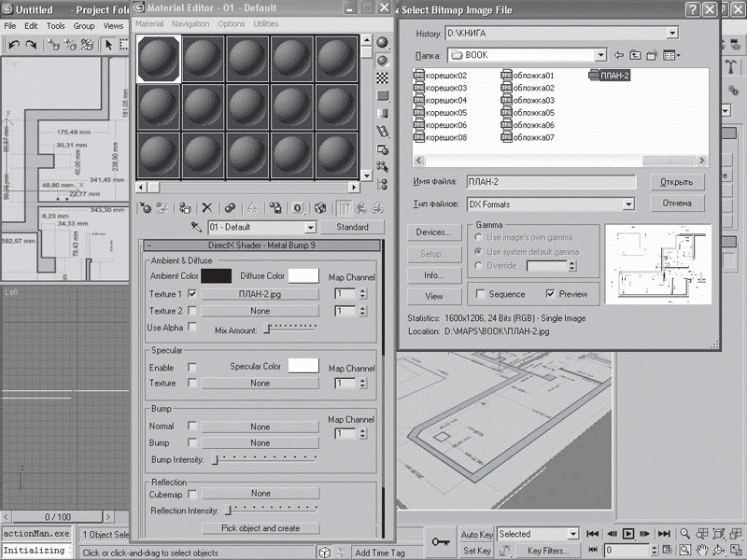
Task: Toggle the Preview checkbox
Action: (550, 294)
